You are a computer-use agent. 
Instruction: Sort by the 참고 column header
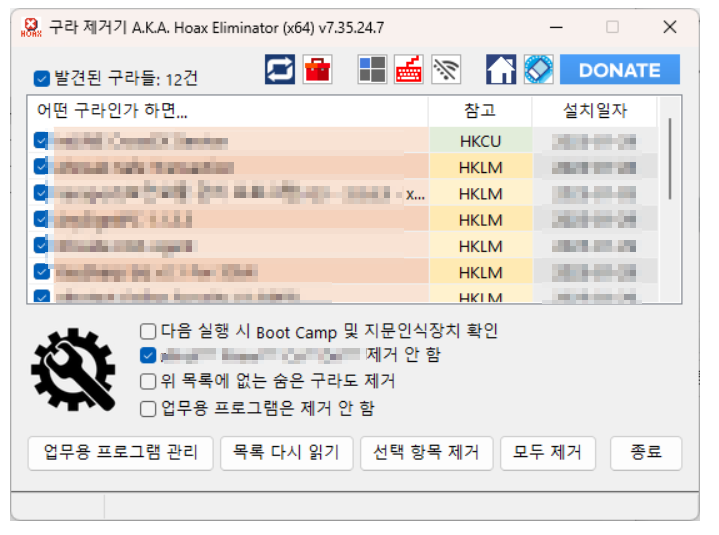(480, 111)
